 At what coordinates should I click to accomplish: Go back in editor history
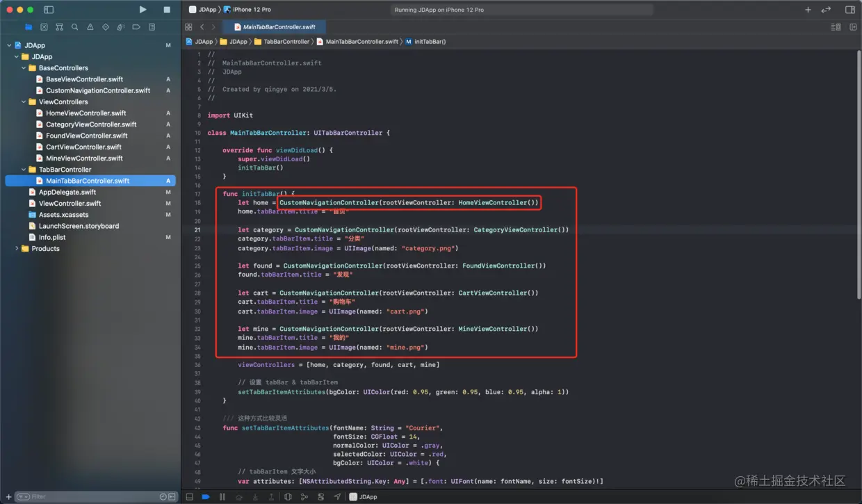[202, 27]
